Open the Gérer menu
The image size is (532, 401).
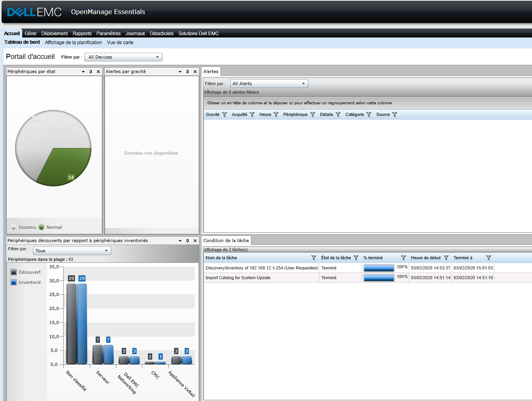click(x=30, y=34)
